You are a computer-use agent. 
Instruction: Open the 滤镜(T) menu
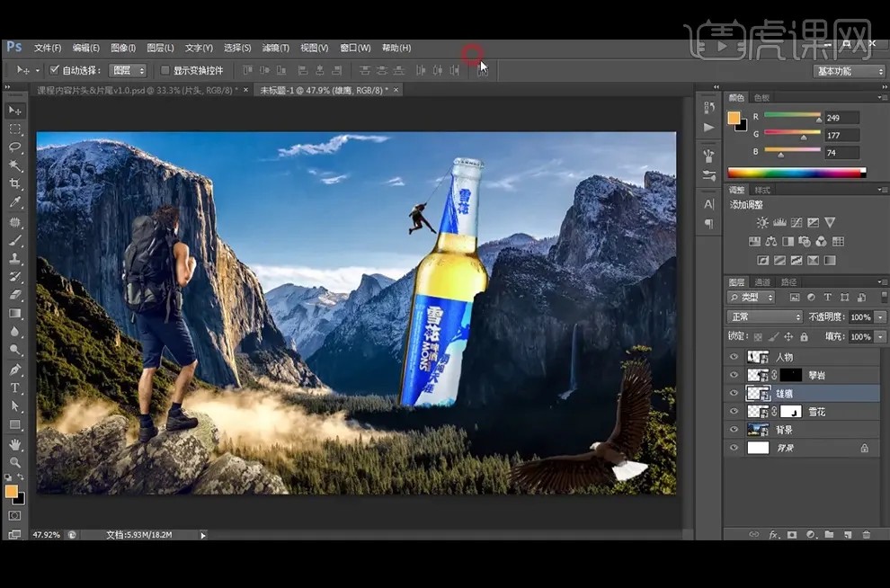point(275,48)
